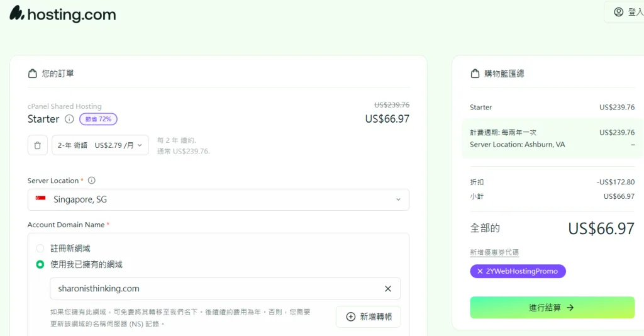Click the 進行結算 checkout button
Viewport: 644px width, 336px height.
tap(552, 308)
